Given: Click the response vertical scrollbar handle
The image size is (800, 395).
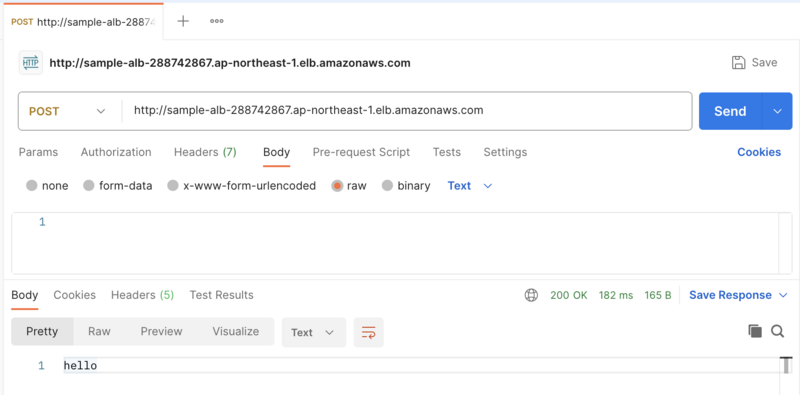Looking at the screenshot, I should coord(786,365).
